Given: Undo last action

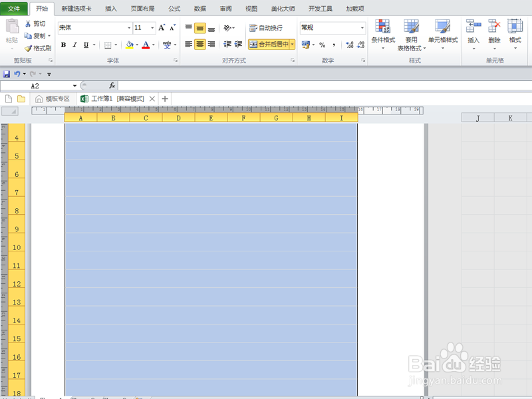Looking at the screenshot, I should click(x=17, y=74).
